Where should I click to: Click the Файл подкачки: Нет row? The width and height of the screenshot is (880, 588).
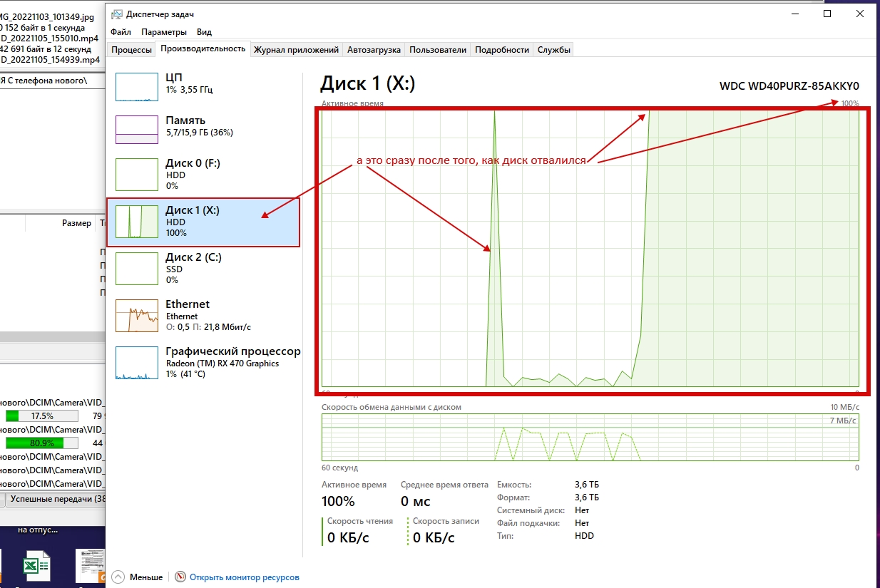pos(543,523)
